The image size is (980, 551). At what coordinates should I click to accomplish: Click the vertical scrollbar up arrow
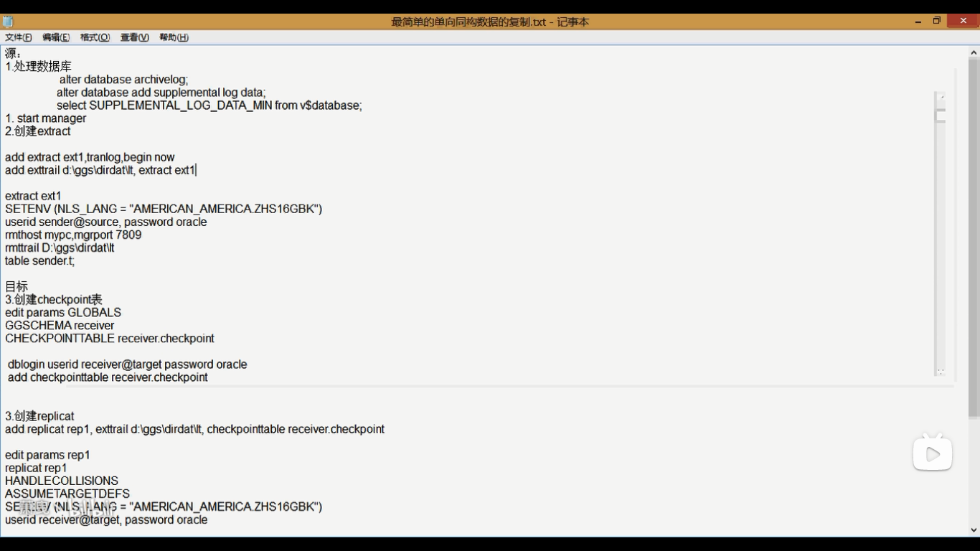(x=974, y=52)
